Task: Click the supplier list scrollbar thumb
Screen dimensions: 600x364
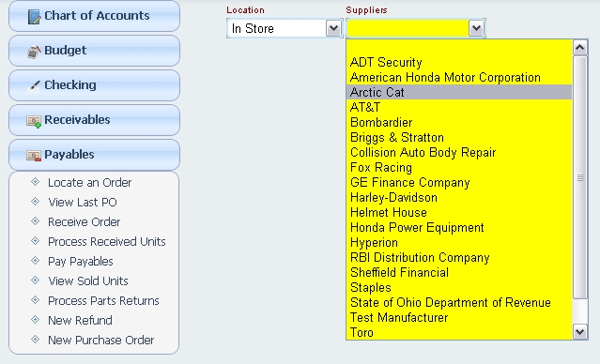Action: click(x=579, y=177)
